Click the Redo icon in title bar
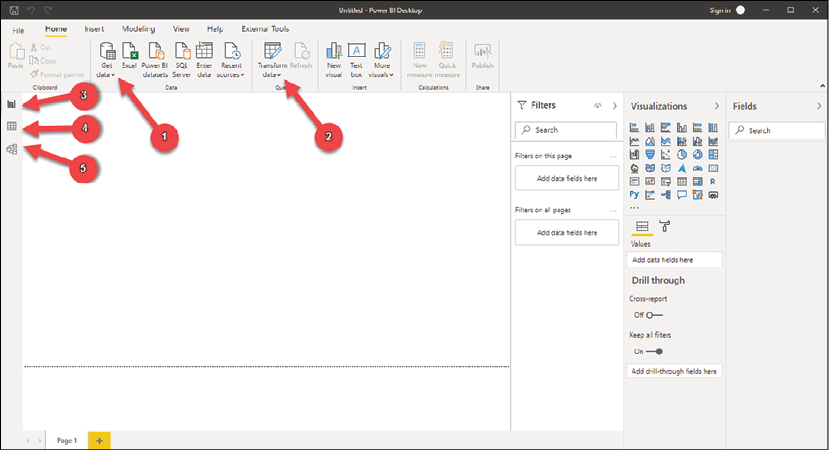 (48, 10)
